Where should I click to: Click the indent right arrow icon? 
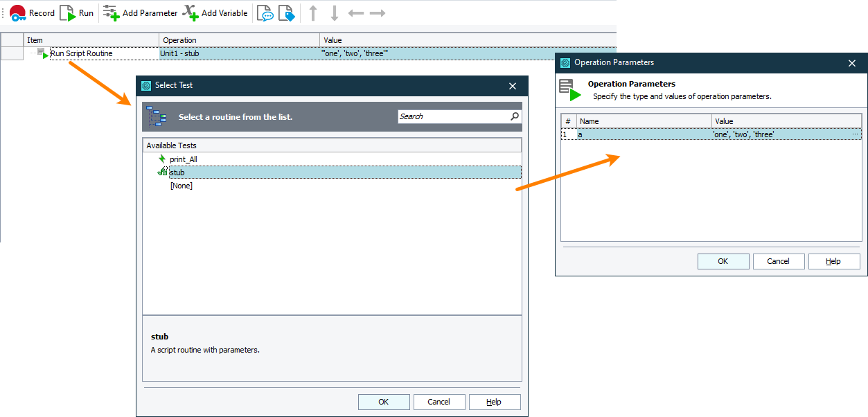378,13
